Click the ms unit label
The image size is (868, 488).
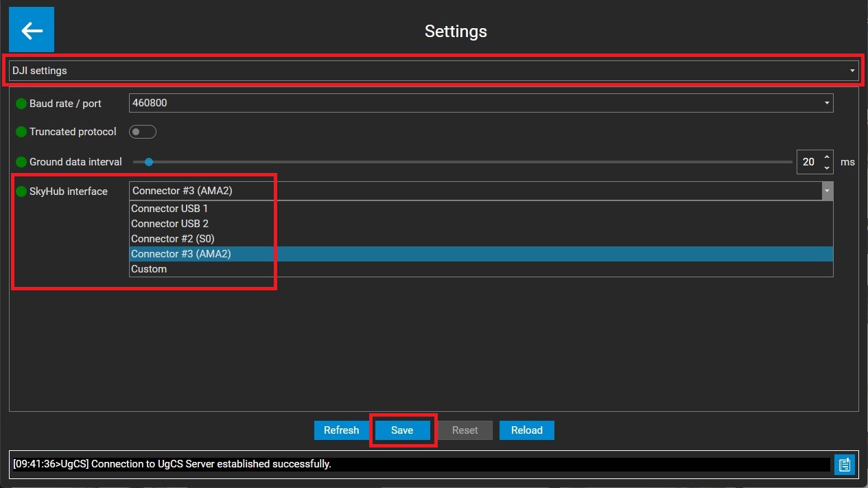pyautogui.click(x=847, y=162)
